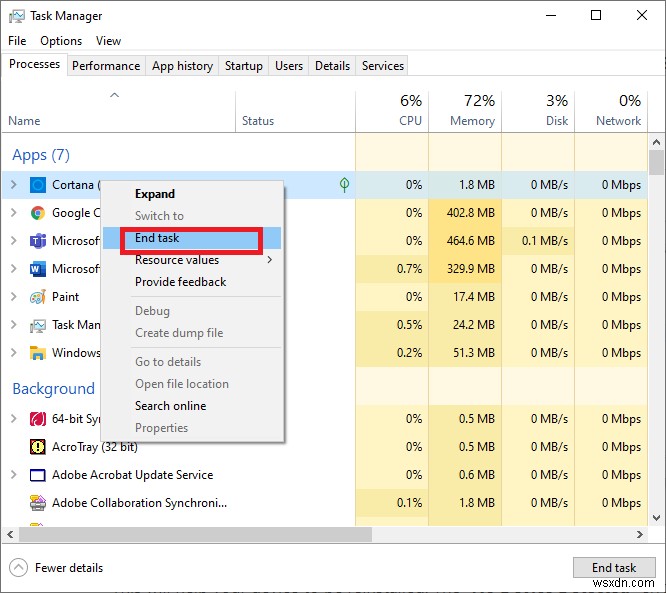Sort by the Name column header

tap(119, 112)
